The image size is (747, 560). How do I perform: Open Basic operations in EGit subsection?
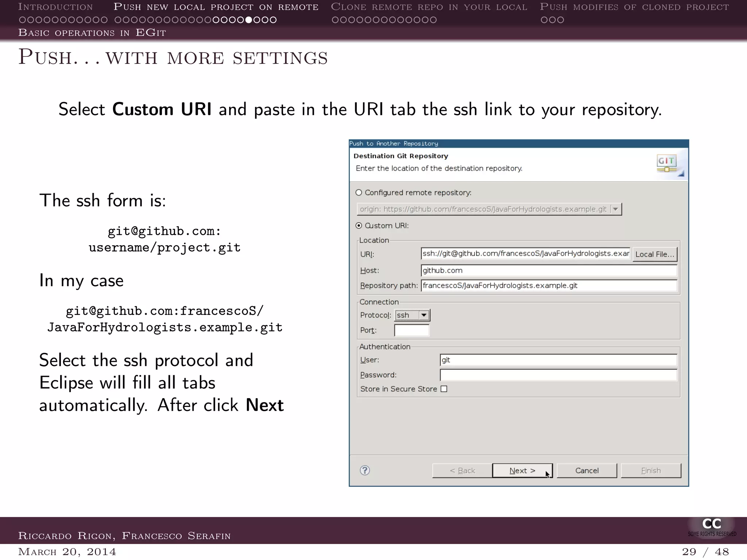pos(92,33)
